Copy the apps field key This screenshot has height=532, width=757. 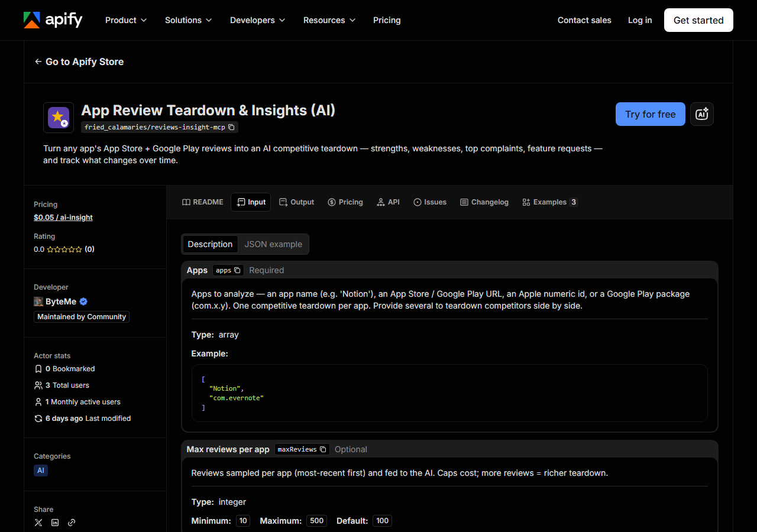[237, 270]
